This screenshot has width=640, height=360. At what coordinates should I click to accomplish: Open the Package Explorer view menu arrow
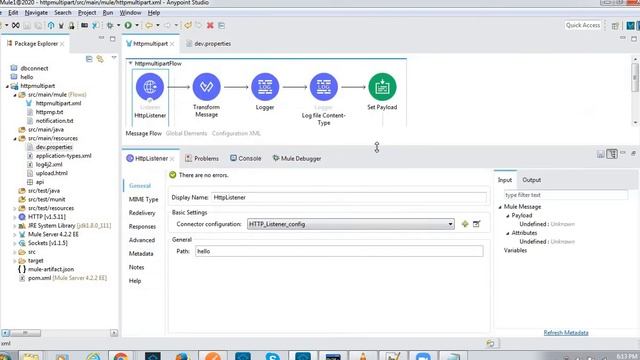pos(114,58)
